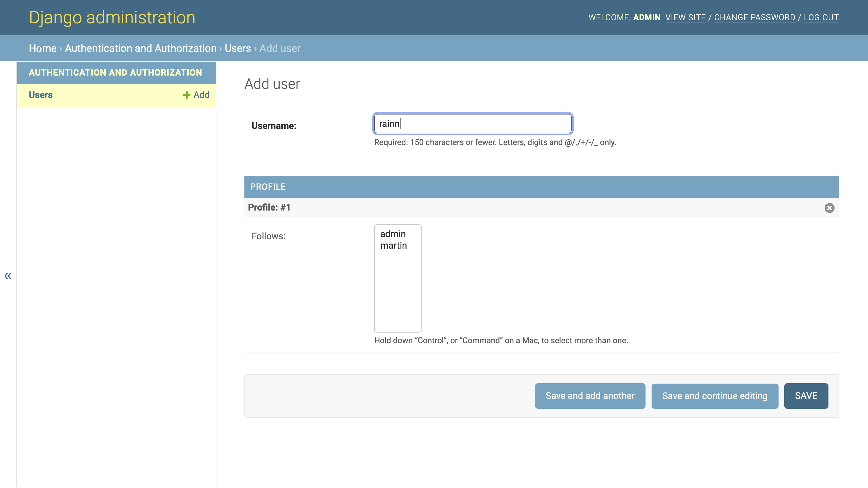This screenshot has height=488, width=868.
Task: Click the SAVE button
Action: tap(806, 395)
